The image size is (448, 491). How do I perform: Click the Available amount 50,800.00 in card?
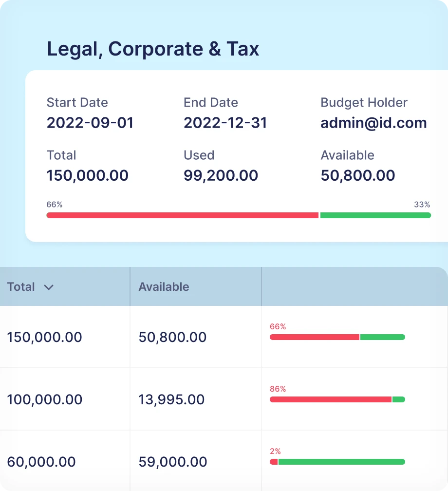(x=358, y=175)
